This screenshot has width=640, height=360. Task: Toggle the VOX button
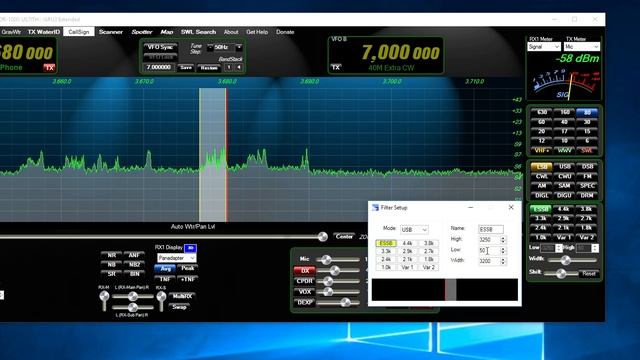(x=304, y=292)
